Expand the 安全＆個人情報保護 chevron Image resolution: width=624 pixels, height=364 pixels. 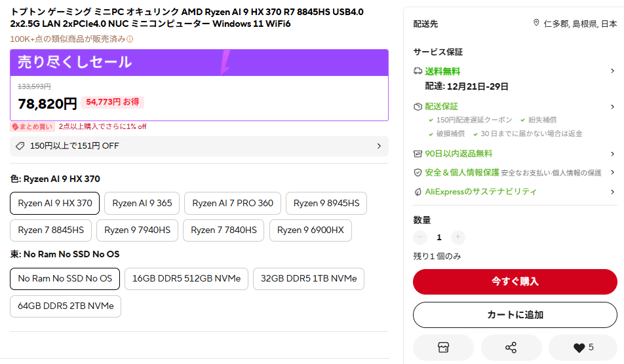pos(612,172)
